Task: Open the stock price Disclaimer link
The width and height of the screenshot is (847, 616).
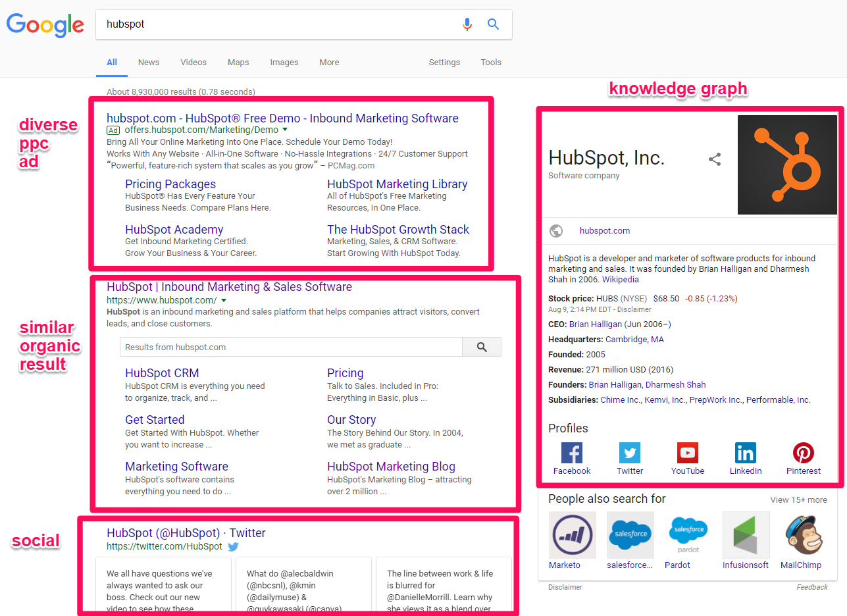Action: pyautogui.click(x=634, y=309)
